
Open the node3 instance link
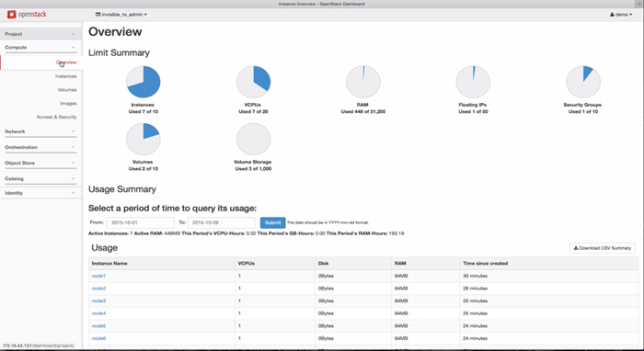(x=98, y=301)
